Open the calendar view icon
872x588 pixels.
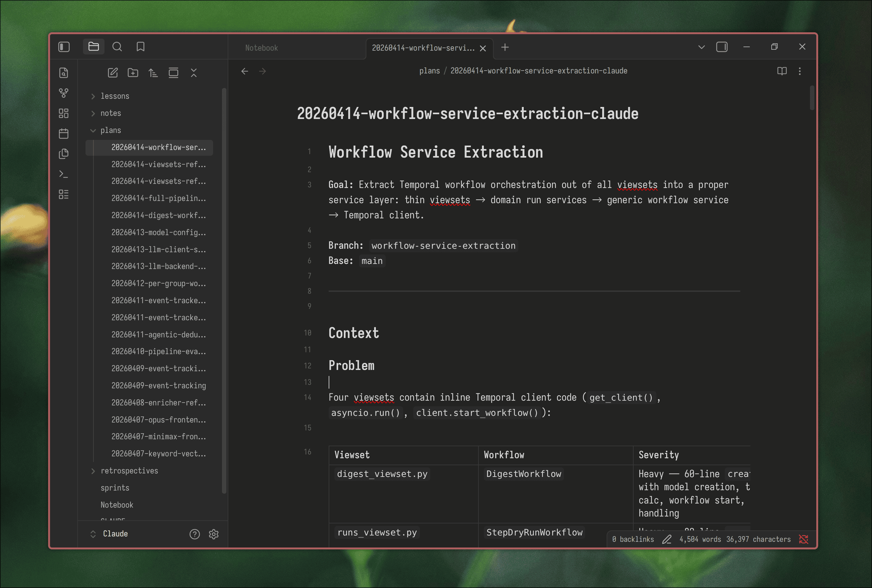click(64, 133)
